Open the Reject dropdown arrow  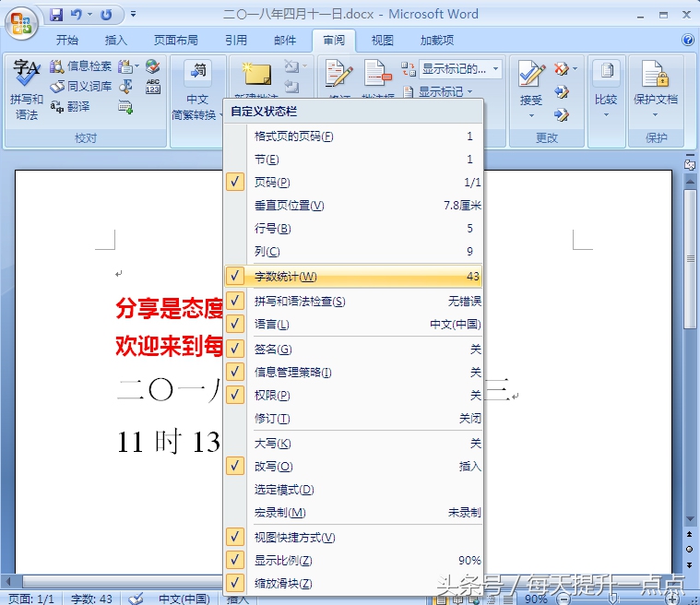[x=575, y=68]
